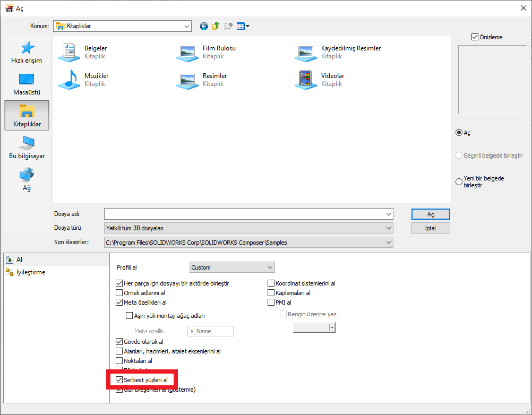Viewport: 532px width, 415px height.
Task: Open the view menu icon
Action: [243, 26]
